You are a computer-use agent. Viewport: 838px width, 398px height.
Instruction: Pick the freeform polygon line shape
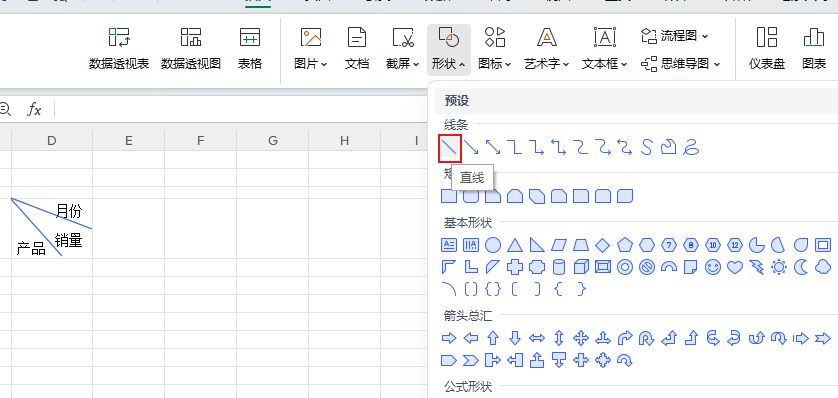(669, 147)
